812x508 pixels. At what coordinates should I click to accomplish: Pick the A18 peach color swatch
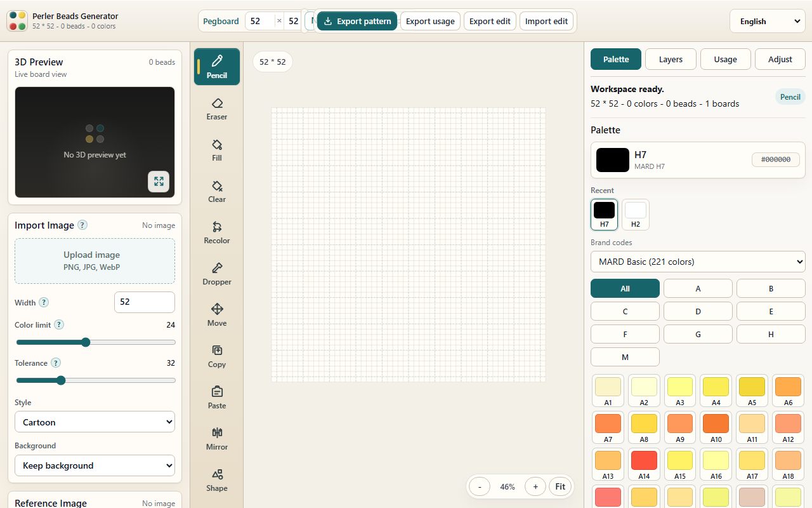coord(788,464)
